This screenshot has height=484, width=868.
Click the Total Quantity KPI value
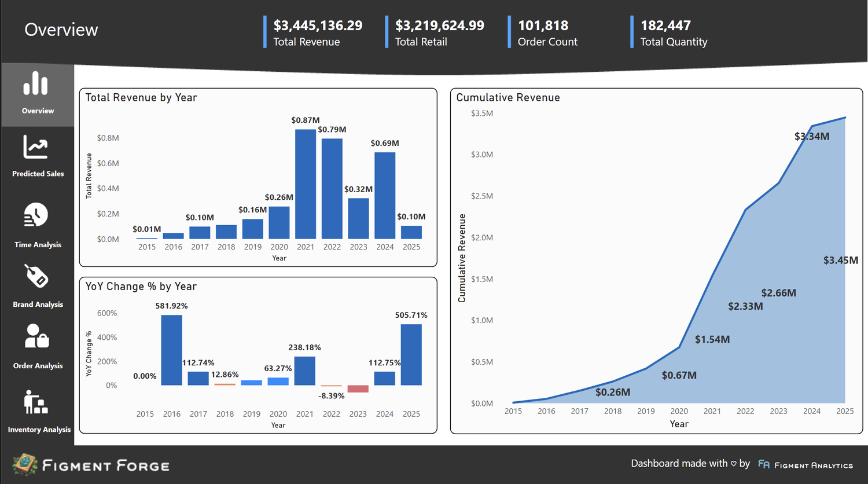[x=665, y=25]
